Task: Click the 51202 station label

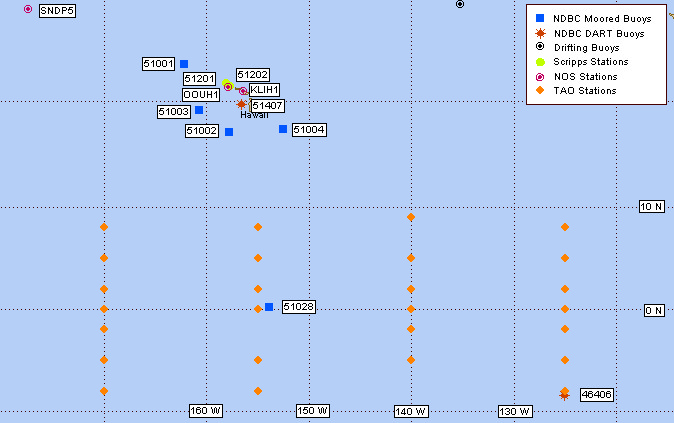Action: 253,75
